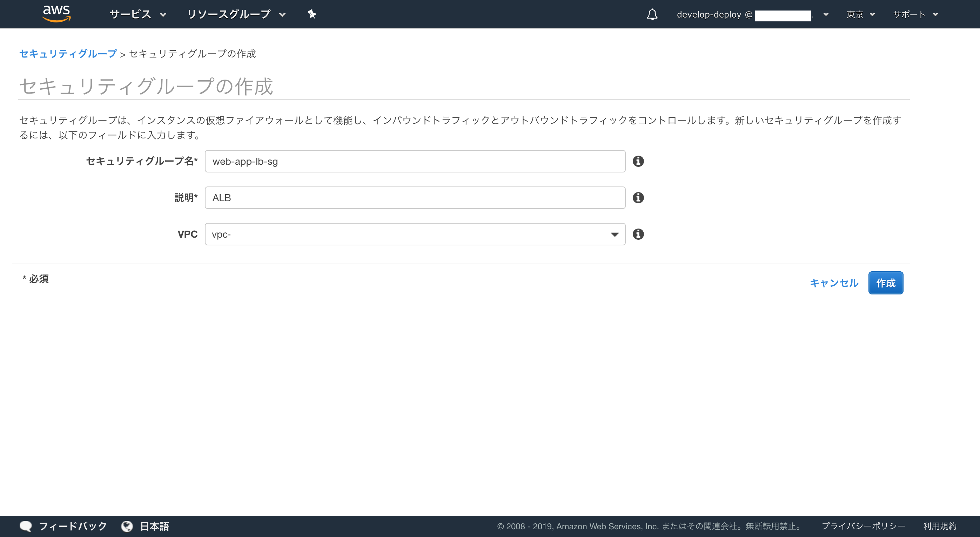This screenshot has height=537, width=980.
Task: Expand the サポート dropdown
Action: pyautogui.click(x=915, y=14)
